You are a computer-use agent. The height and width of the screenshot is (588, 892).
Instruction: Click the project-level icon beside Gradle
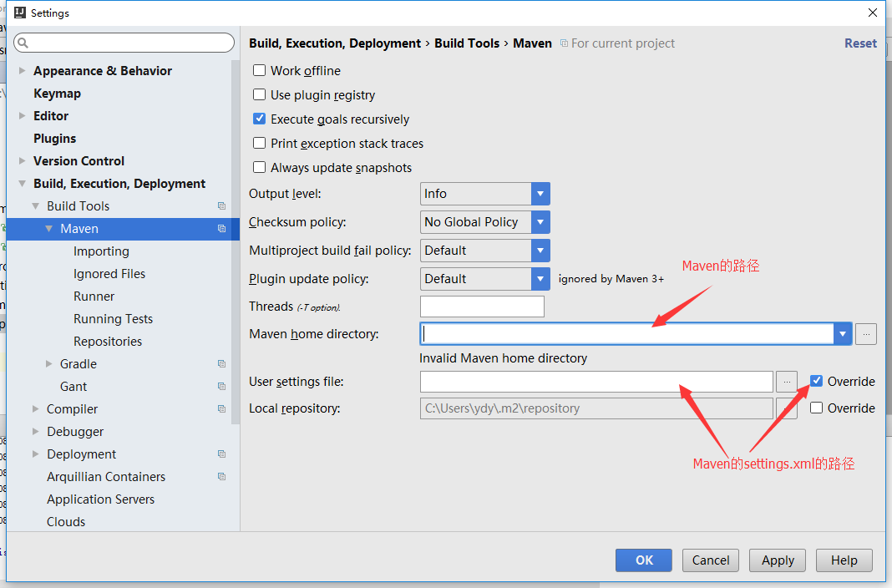tap(222, 364)
